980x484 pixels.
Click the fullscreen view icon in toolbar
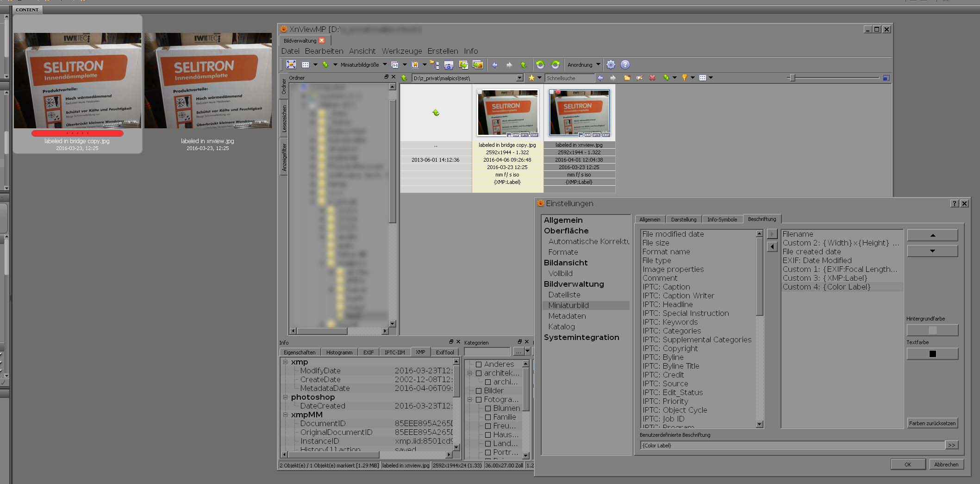291,65
